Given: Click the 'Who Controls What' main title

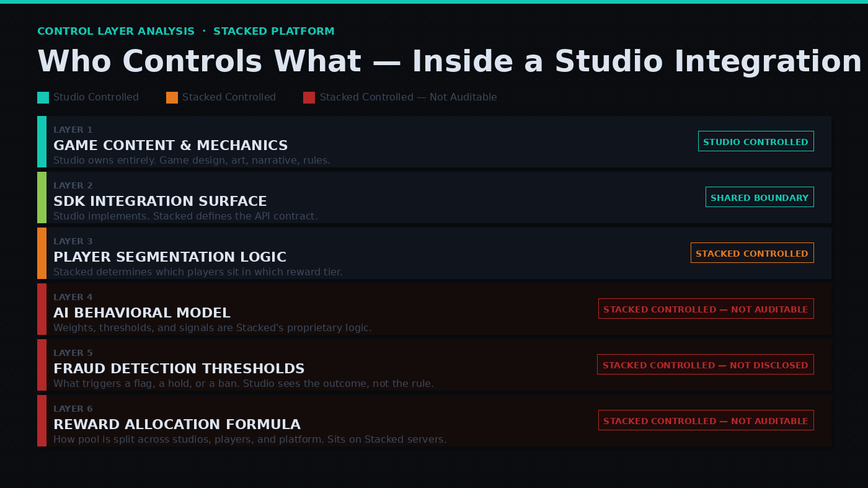Looking at the screenshot, I should 449,61.
